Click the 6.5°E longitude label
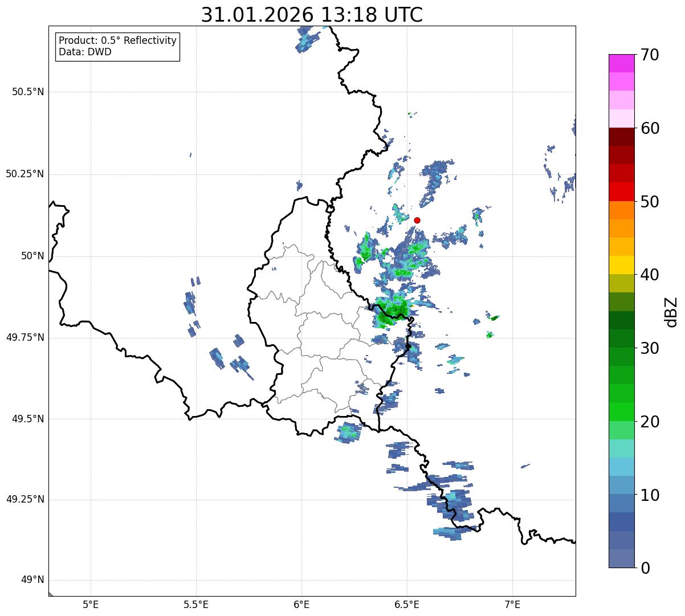This screenshot has height=616, width=685. click(x=407, y=605)
